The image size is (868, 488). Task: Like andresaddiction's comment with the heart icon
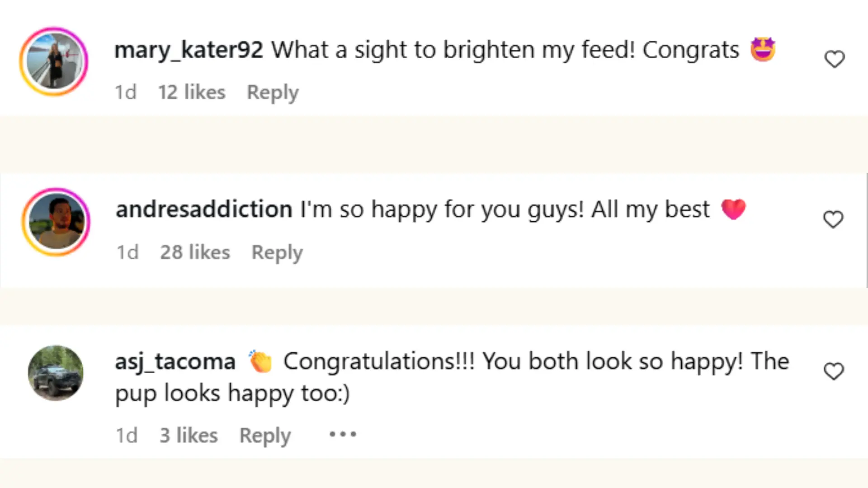(x=834, y=219)
